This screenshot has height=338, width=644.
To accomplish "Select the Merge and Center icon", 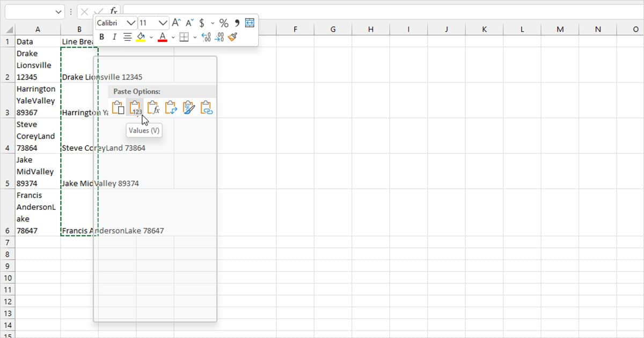I will [x=250, y=23].
